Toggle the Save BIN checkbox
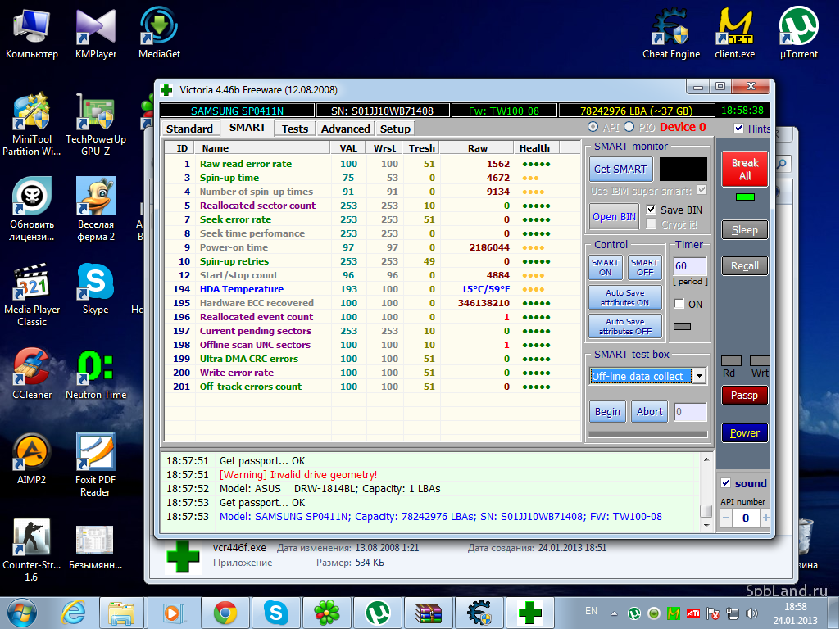840x629 pixels. pyautogui.click(x=652, y=210)
